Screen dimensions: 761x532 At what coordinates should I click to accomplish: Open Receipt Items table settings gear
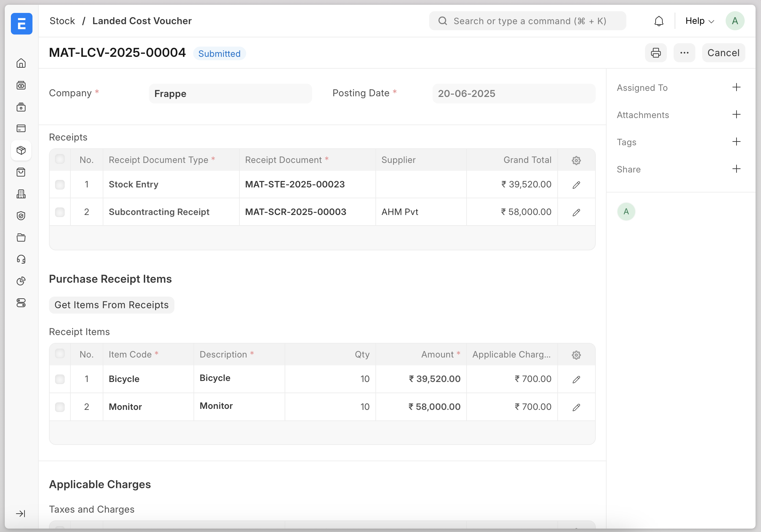(x=576, y=355)
